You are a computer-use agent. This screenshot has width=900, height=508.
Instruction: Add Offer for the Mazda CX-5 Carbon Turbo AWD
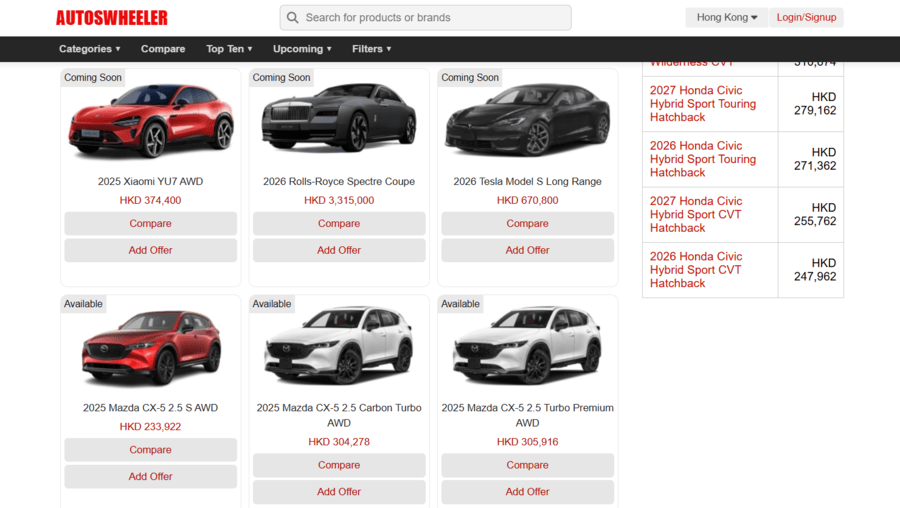click(339, 492)
